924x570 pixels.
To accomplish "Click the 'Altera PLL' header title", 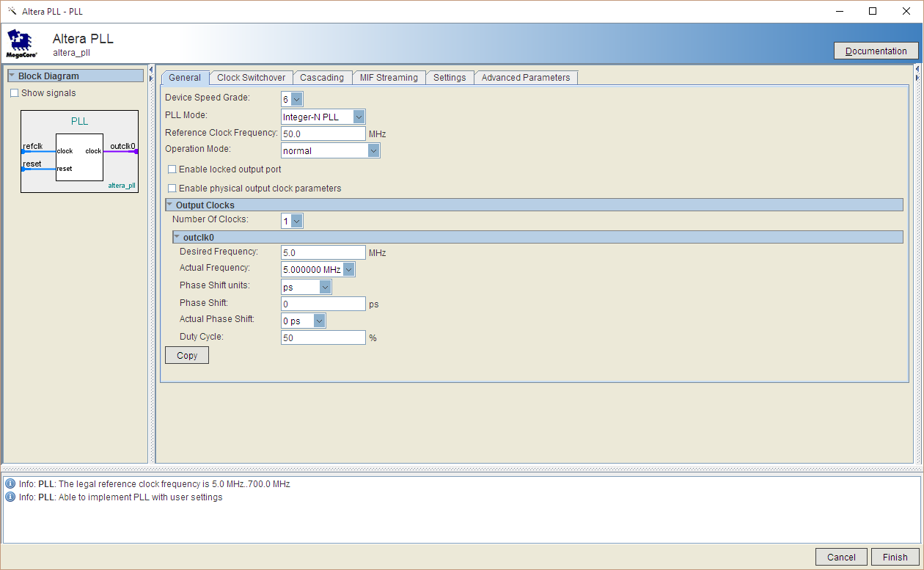I will (x=83, y=39).
